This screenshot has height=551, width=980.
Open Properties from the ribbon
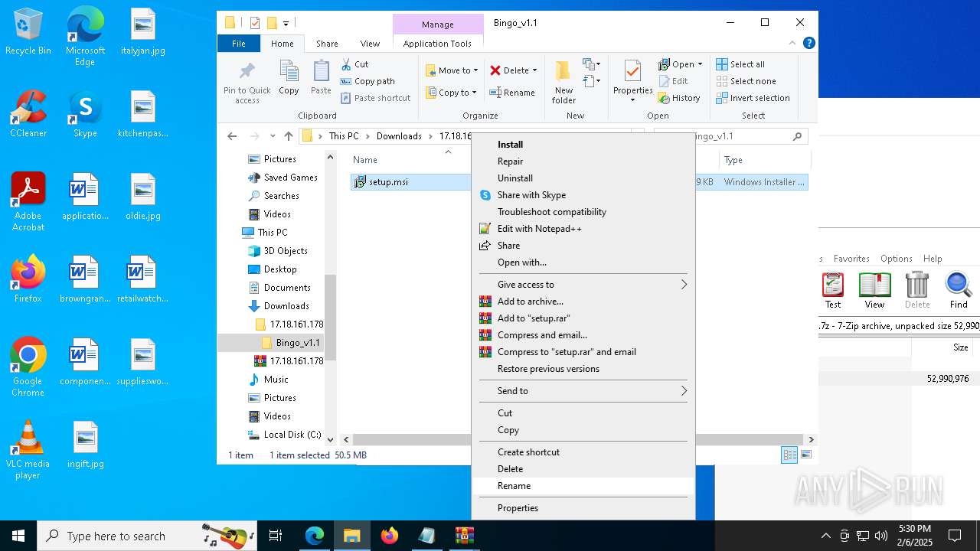click(x=632, y=81)
